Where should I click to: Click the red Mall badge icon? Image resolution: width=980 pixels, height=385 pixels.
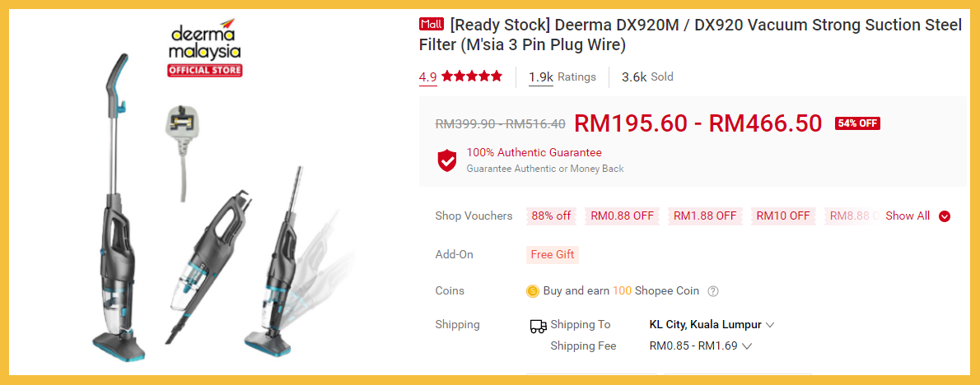(432, 25)
